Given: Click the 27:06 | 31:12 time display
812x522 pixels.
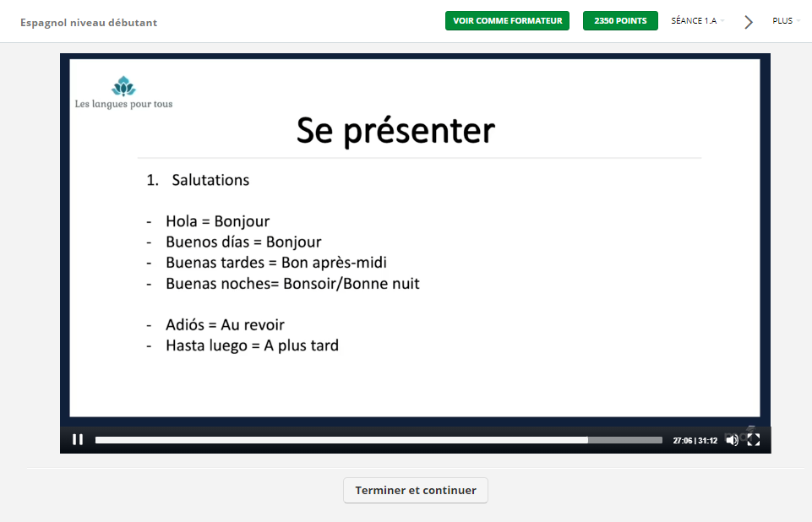Looking at the screenshot, I should click(695, 441).
